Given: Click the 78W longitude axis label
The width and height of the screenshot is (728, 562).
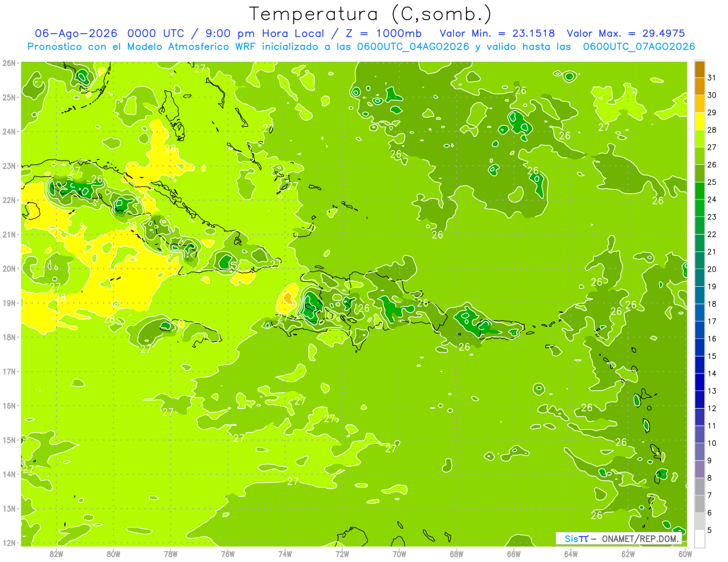Looking at the screenshot, I should 170,554.
